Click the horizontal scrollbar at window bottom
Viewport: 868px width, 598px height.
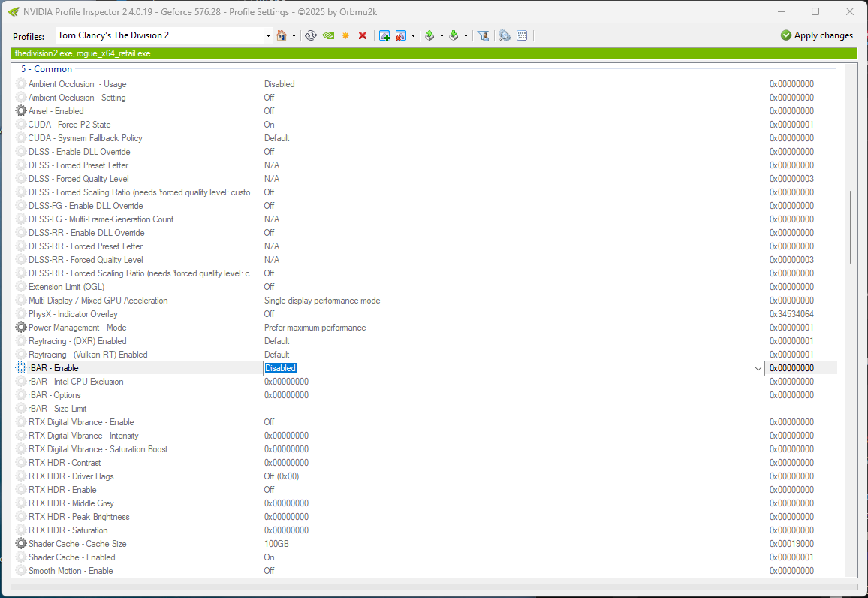tap(433, 587)
